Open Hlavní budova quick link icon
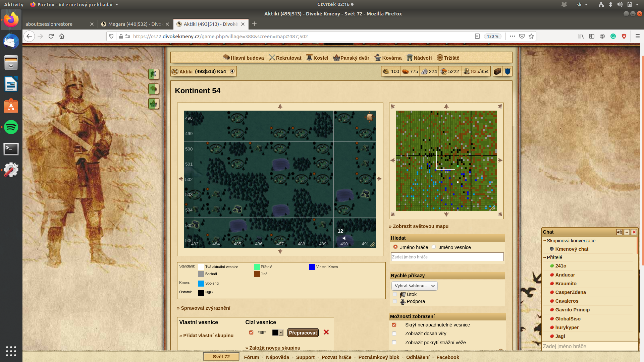Image resolution: width=644 pixels, height=362 pixels. point(226,58)
